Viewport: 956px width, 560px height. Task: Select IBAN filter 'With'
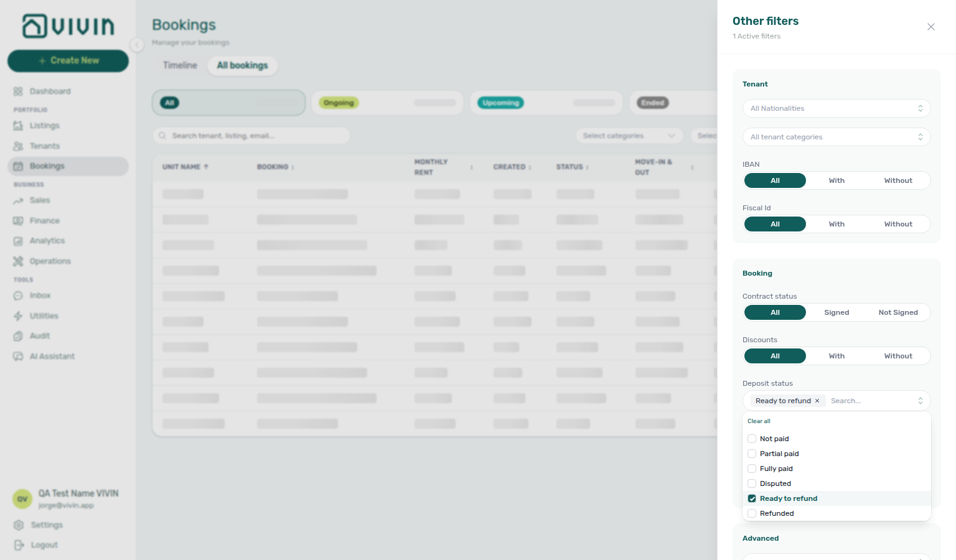click(836, 180)
